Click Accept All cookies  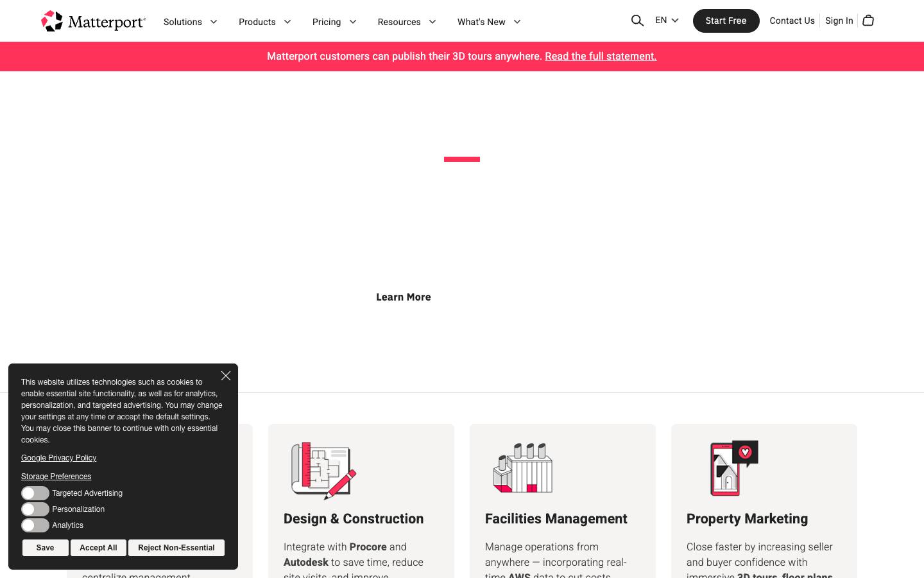[98, 548]
